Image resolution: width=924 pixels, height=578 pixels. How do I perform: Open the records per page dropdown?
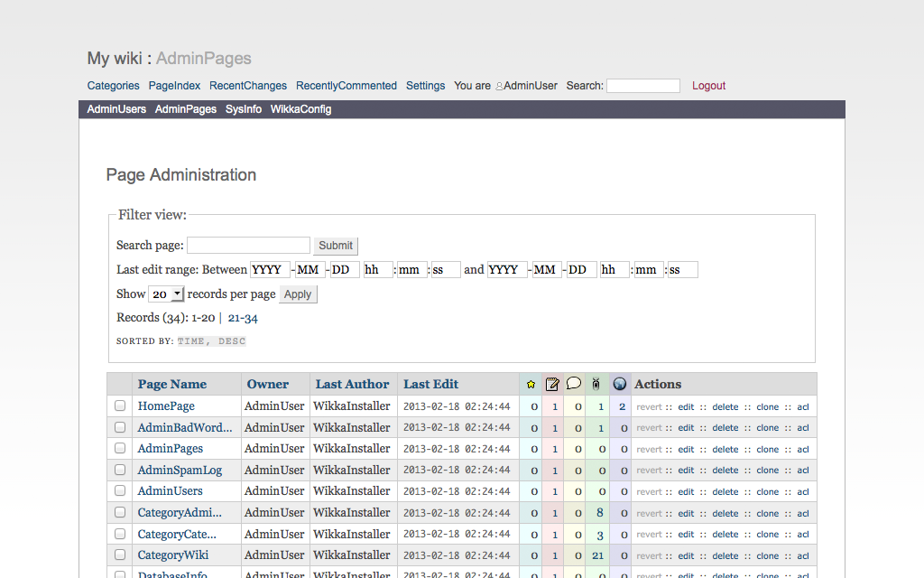tap(166, 294)
